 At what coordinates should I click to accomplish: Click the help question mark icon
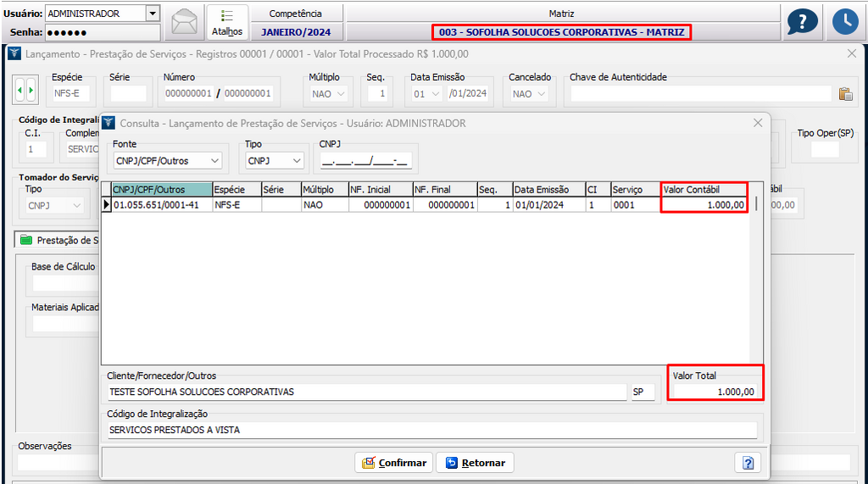(x=802, y=22)
